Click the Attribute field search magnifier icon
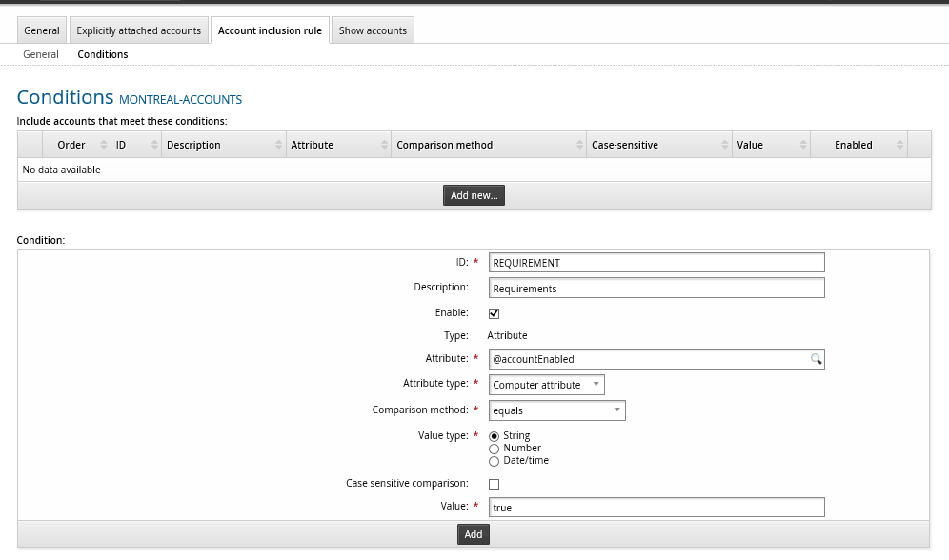949x560 pixels. [816, 359]
